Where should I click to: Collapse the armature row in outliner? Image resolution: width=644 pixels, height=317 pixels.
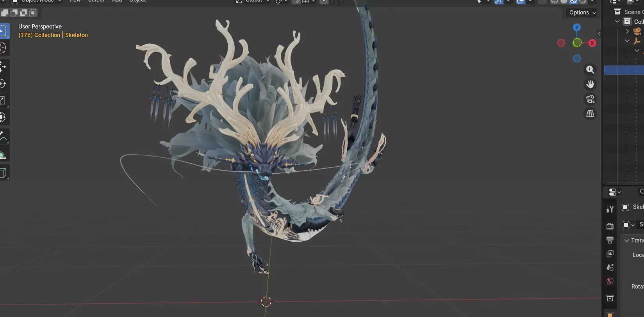point(627,41)
